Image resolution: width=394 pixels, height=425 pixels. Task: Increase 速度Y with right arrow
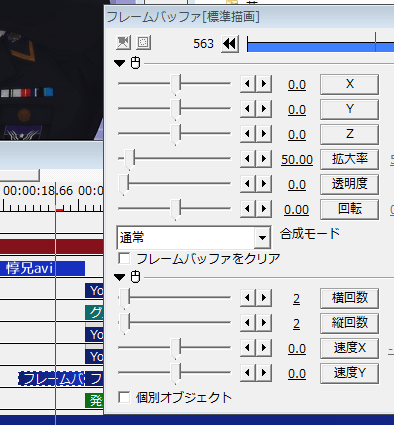264,373
